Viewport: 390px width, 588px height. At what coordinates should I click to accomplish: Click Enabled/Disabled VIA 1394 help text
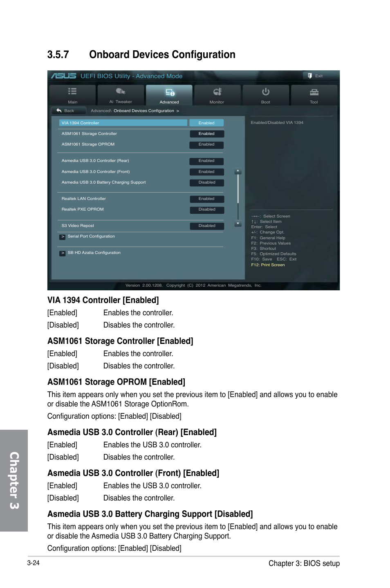click(277, 123)
